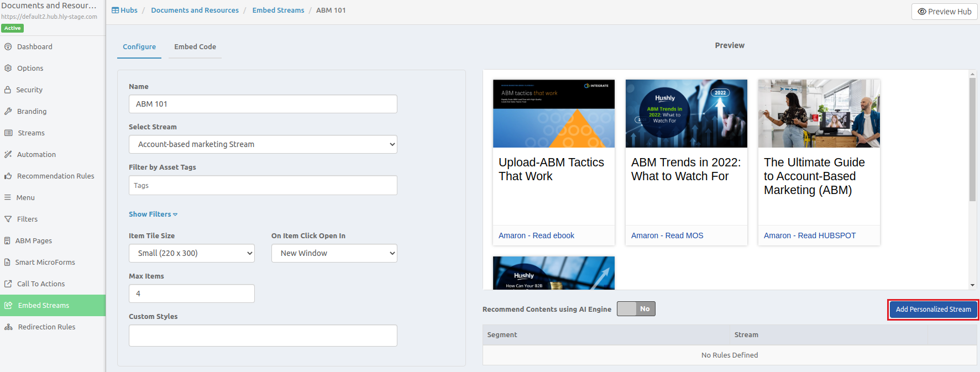Click the Upload-ABM Tactics That Work thumbnail
The image size is (980, 372).
[554, 113]
